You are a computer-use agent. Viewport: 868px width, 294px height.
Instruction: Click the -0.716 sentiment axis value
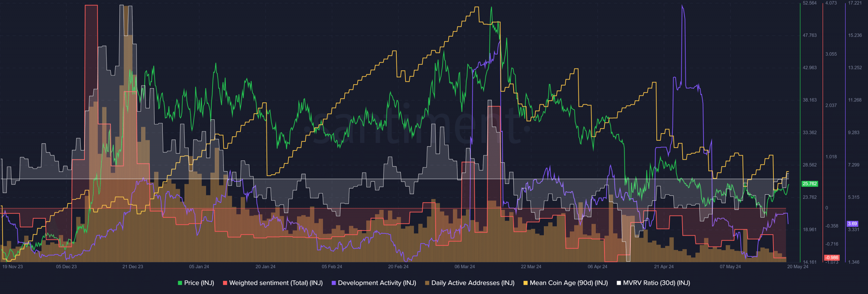pyautogui.click(x=832, y=244)
